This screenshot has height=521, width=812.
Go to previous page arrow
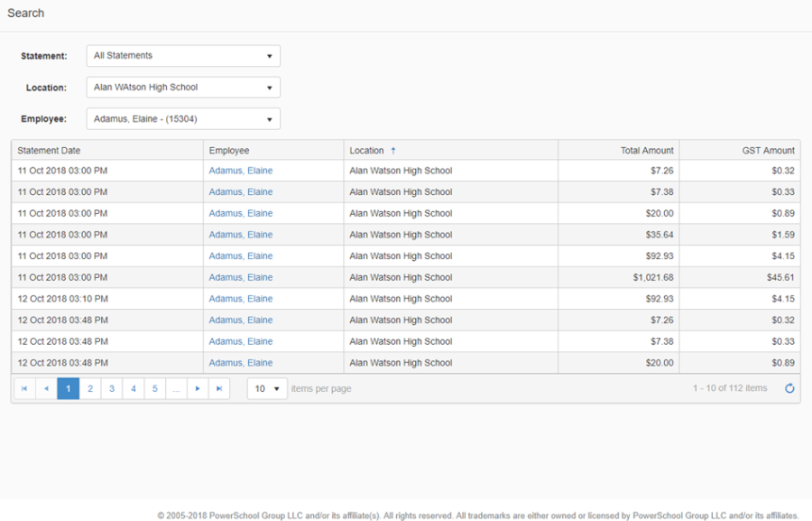point(46,388)
